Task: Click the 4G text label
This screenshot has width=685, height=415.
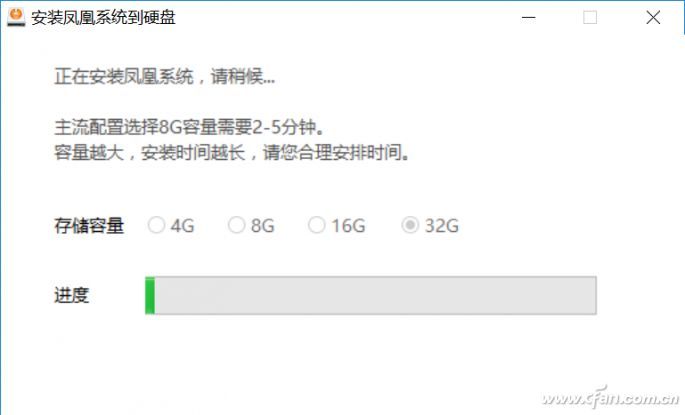Action: (x=183, y=226)
